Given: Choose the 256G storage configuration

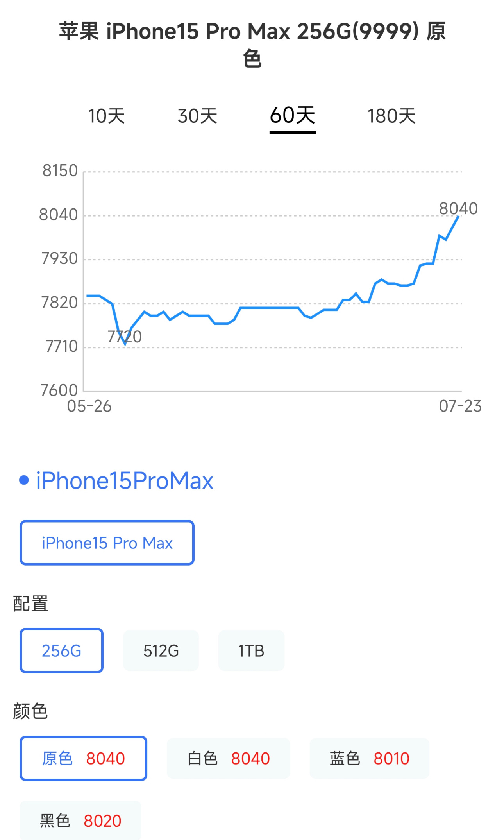Looking at the screenshot, I should click(x=61, y=650).
